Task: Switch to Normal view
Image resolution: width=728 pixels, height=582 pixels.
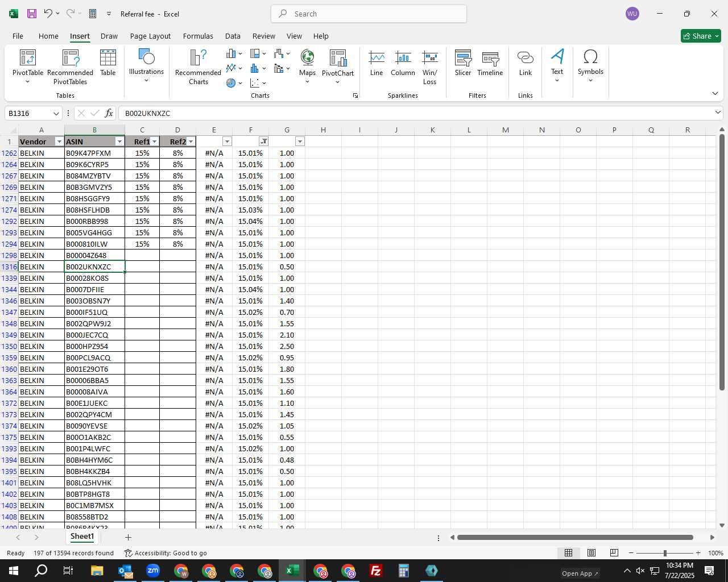Action: 568,553
